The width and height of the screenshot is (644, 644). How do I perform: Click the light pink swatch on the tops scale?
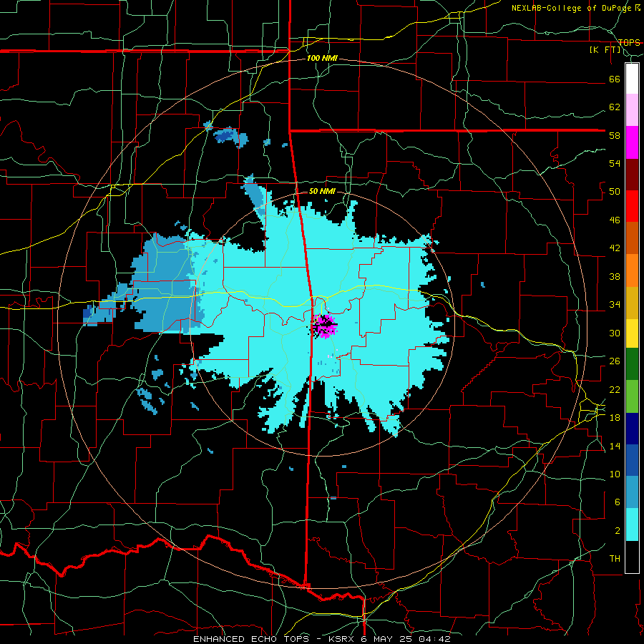(632, 110)
